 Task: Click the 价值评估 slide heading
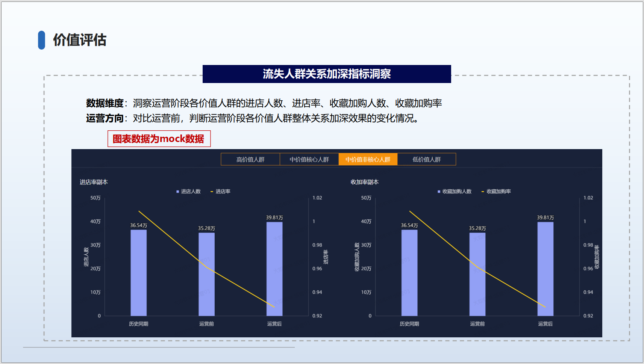pos(80,40)
